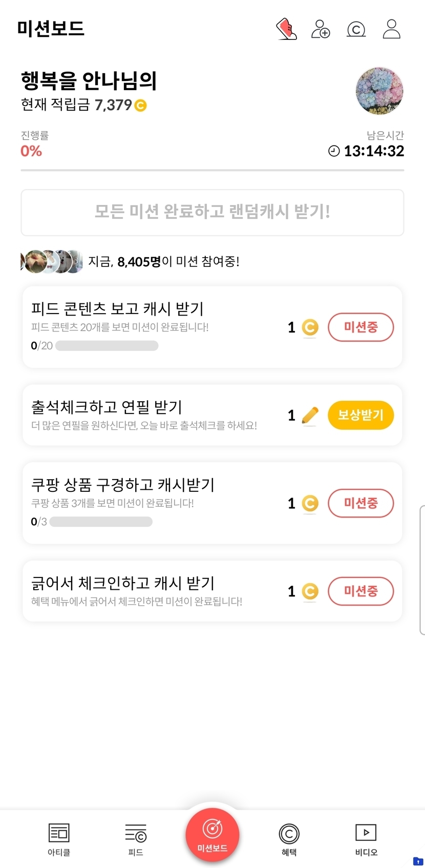Tap the 0/20 feed progress bar

point(107,346)
